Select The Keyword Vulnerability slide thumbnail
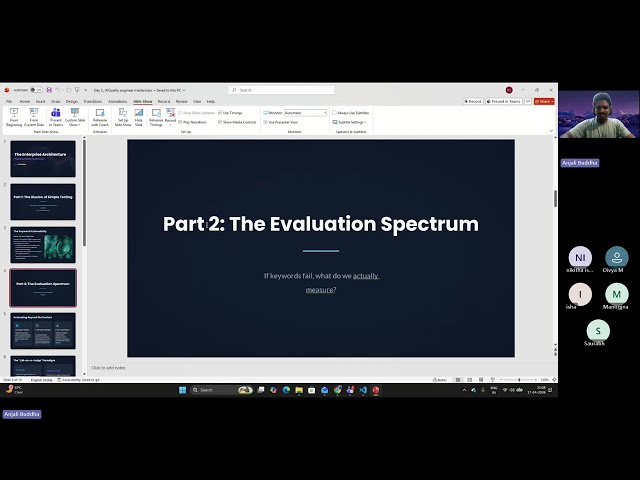Image resolution: width=640 pixels, height=480 pixels. tap(43, 245)
